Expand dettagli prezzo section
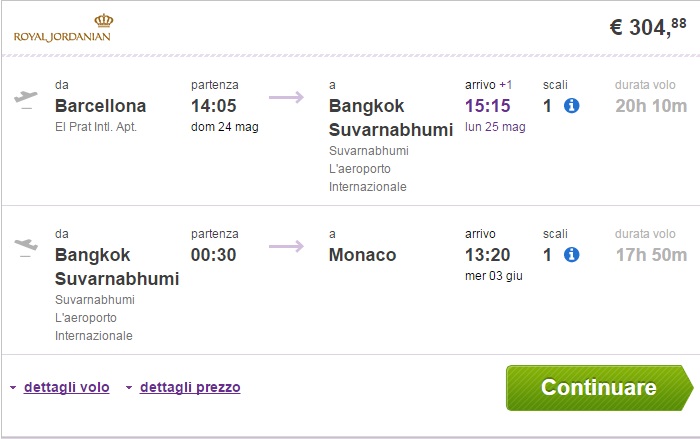Screen dimensions: 700x439 (190, 387)
